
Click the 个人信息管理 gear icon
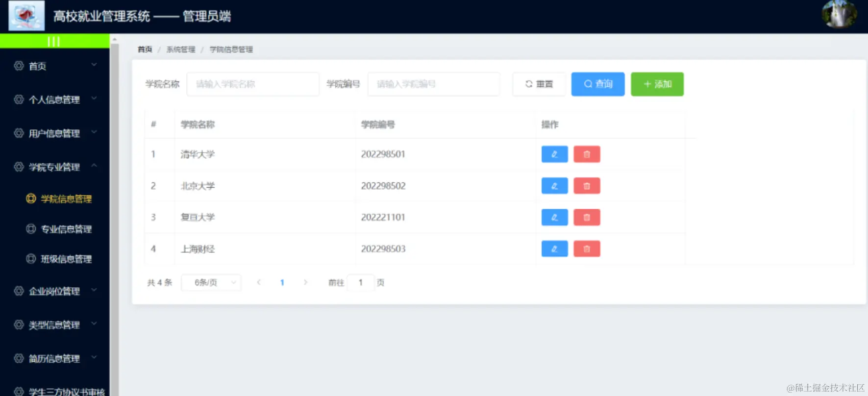tap(19, 99)
